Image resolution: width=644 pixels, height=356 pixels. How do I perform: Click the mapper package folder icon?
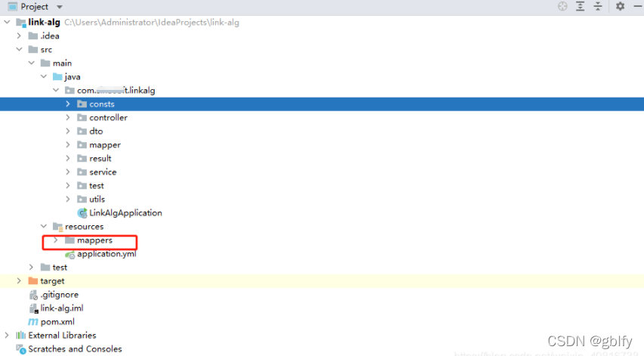(x=82, y=144)
